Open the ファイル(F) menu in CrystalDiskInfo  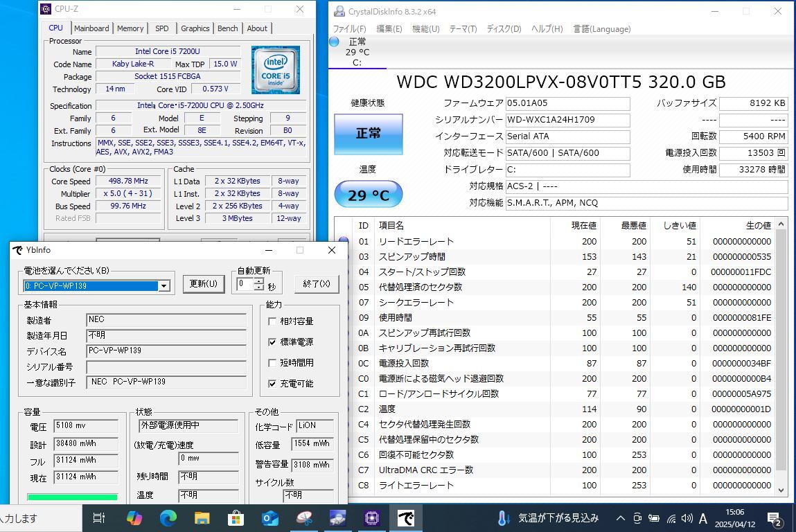coord(349,29)
